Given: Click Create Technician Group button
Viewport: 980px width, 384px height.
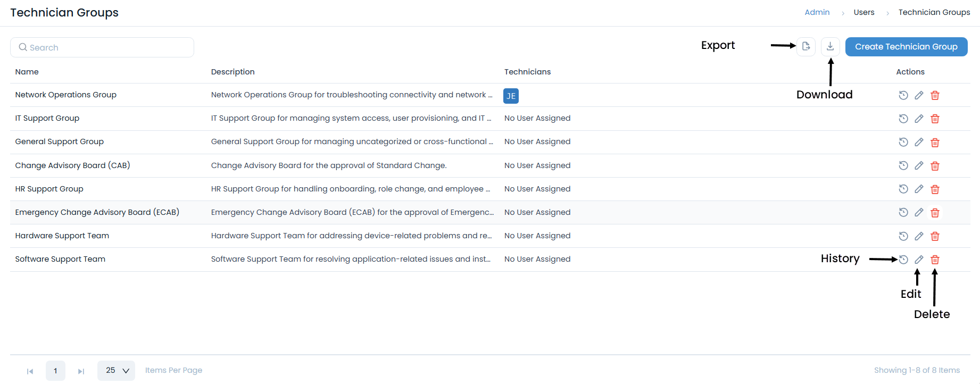Looking at the screenshot, I should tap(906, 47).
